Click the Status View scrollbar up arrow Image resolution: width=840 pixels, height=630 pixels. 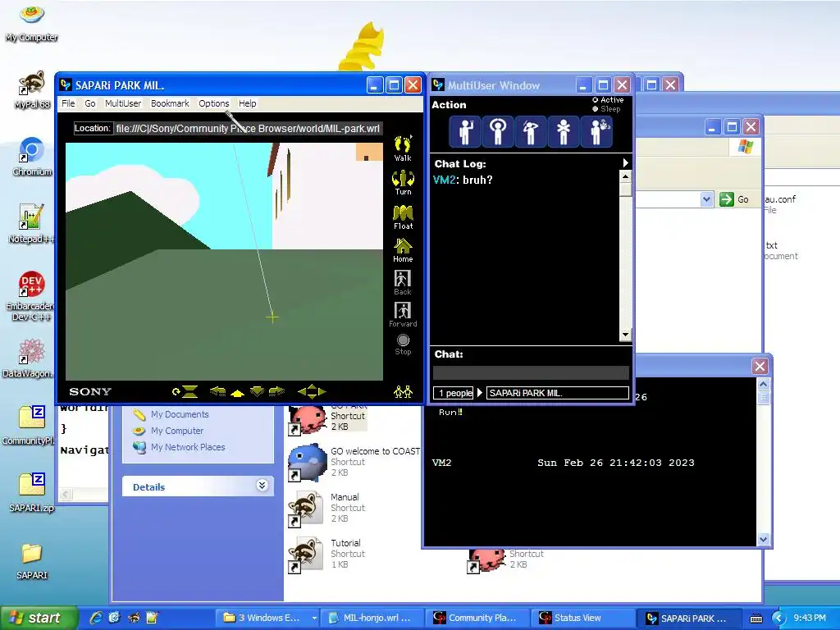pyautogui.click(x=764, y=384)
